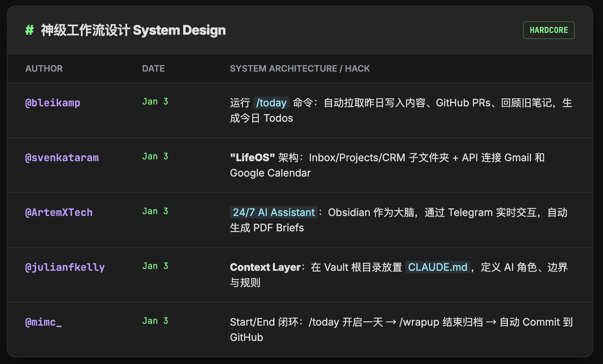Click the CLAUDE.md highlighted tag
The image size is (603, 364).
point(437,267)
